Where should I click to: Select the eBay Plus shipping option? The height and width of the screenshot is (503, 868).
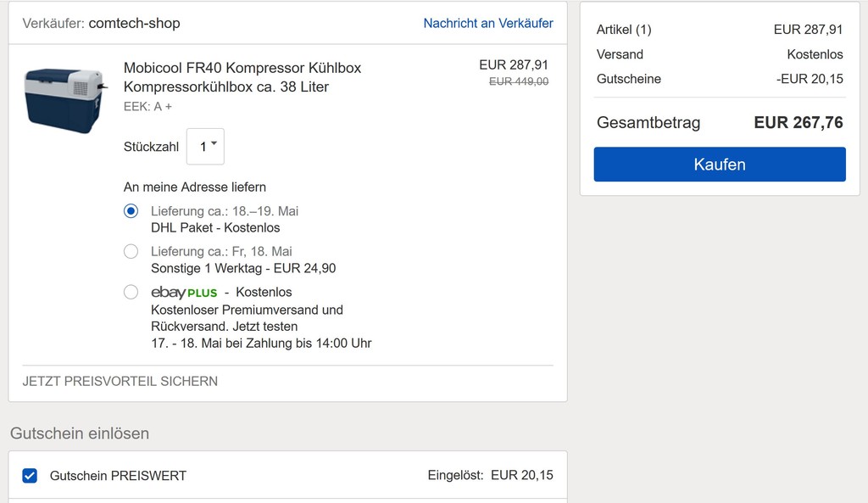pyautogui.click(x=131, y=292)
